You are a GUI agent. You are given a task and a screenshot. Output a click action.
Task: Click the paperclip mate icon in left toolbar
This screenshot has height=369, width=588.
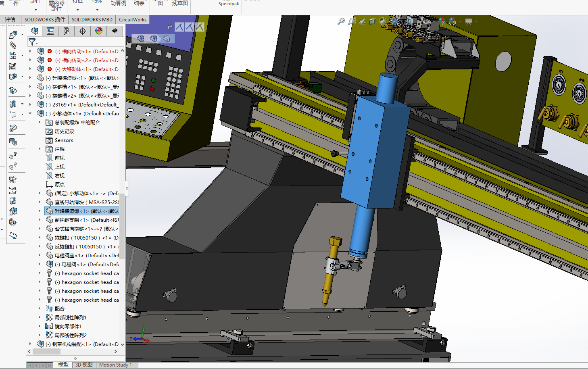[13, 45]
